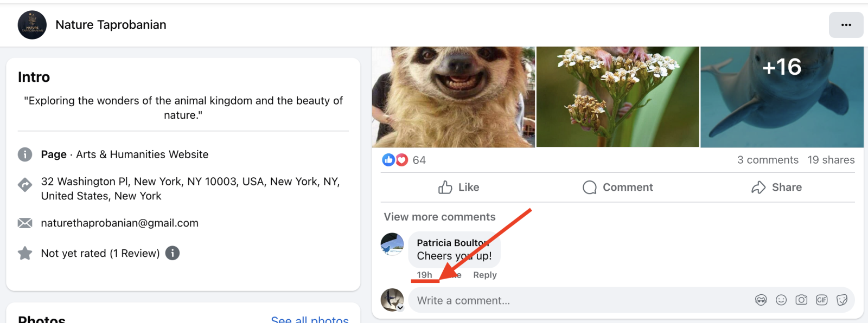Switch commenting profile via avatar arrow
Viewport: 868px width, 323px height.
[400, 308]
